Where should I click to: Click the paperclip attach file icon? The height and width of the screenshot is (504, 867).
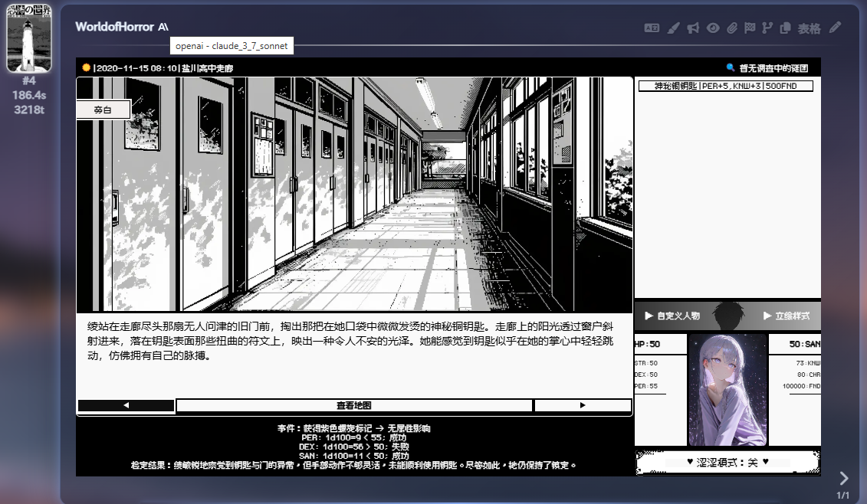coord(731,28)
